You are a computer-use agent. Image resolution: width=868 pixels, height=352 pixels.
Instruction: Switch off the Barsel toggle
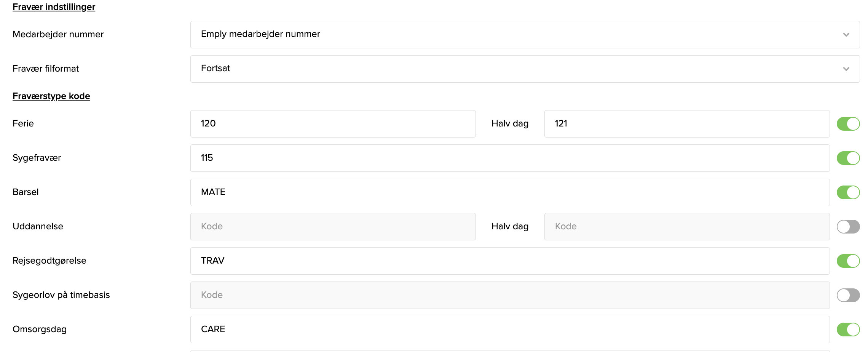(x=848, y=192)
